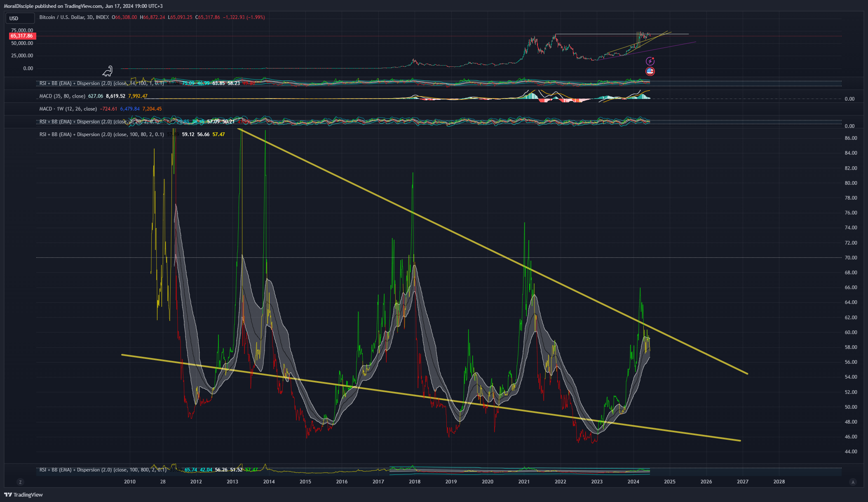Select the red 65,317.86 current price label
The image size is (868, 502).
point(22,36)
